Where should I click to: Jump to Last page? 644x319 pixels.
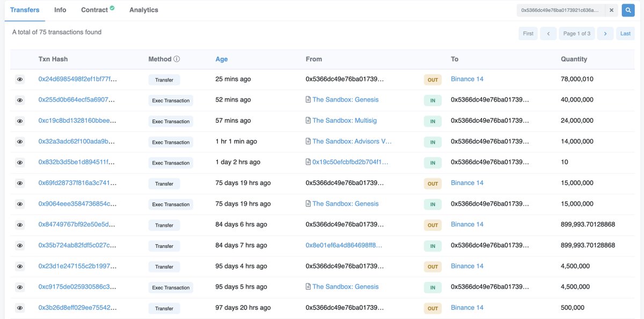(x=625, y=33)
